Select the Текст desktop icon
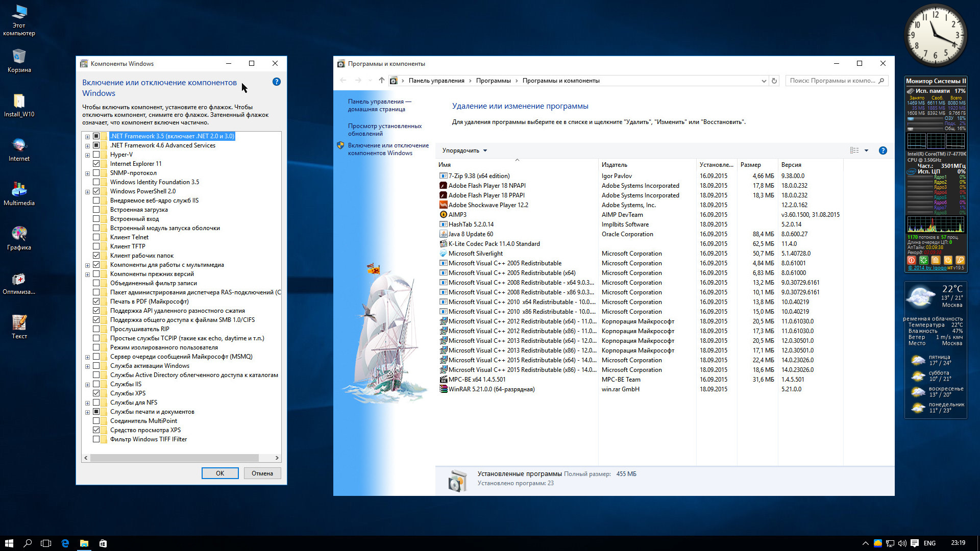980x551 pixels. [19, 327]
